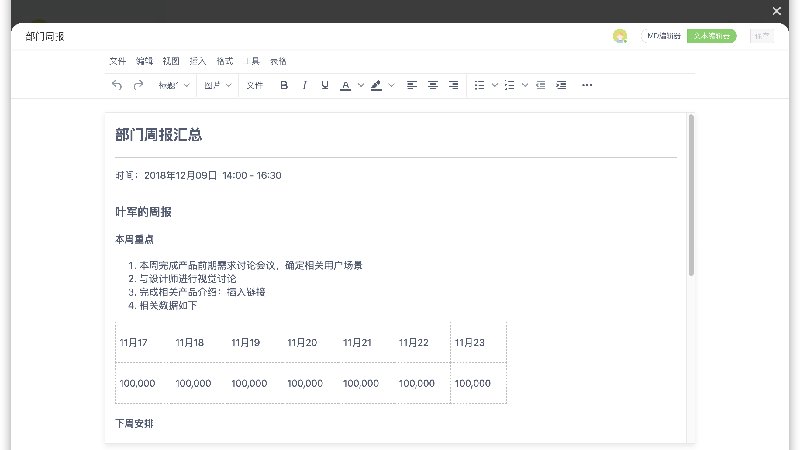
Task: Close the editor with the X
Action: click(777, 11)
